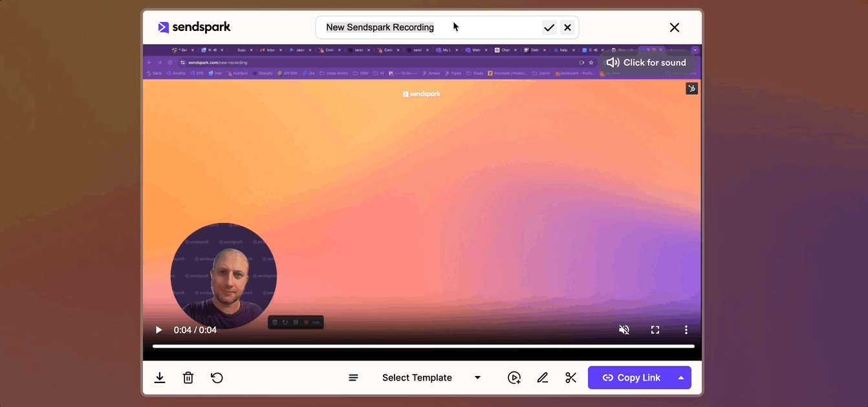Click the HubSpot badge on the video corner
The width and height of the screenshot is (868, 407).
(x=691, y=89)
